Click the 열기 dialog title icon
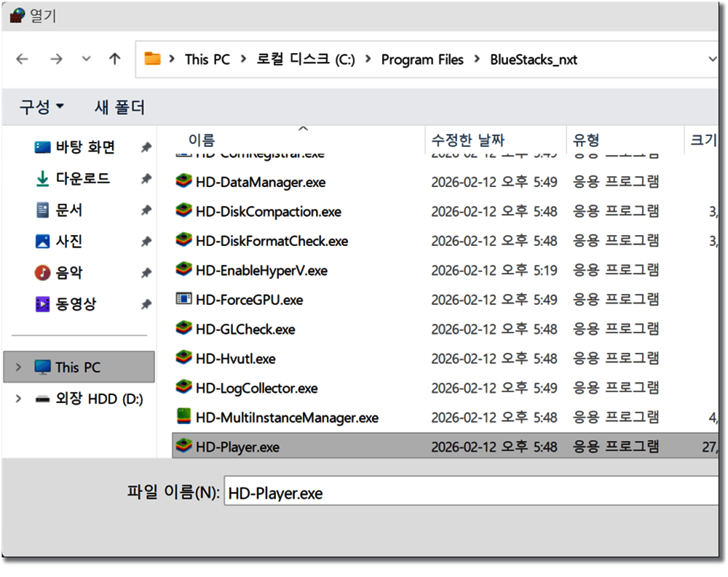 [x=17, y=15]
